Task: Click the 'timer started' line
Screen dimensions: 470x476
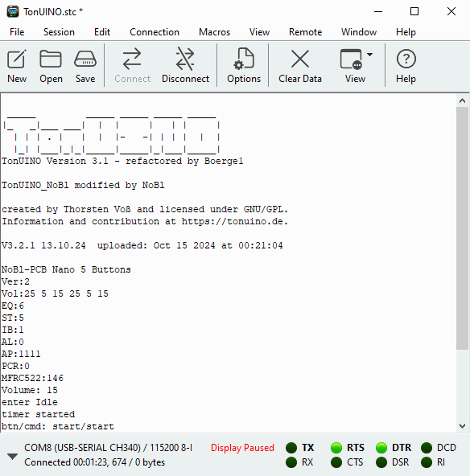Action: click(38, 414)
